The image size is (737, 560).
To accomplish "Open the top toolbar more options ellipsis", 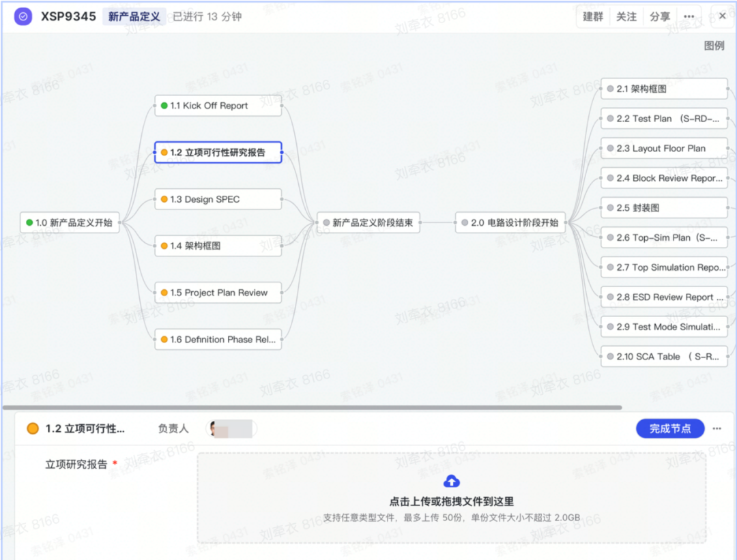I will pos(689,17).
